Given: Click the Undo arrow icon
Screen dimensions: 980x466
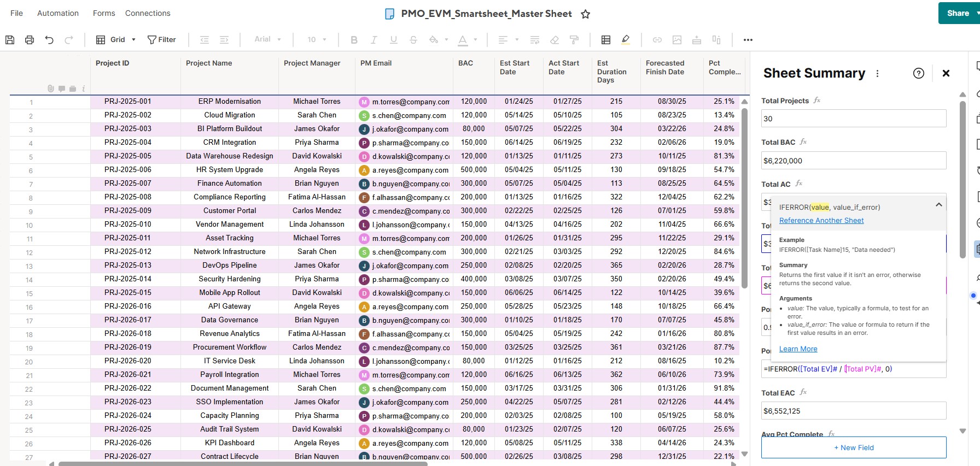Looking at the screenshot, I should pyautogui.click(x=49, y=40).
